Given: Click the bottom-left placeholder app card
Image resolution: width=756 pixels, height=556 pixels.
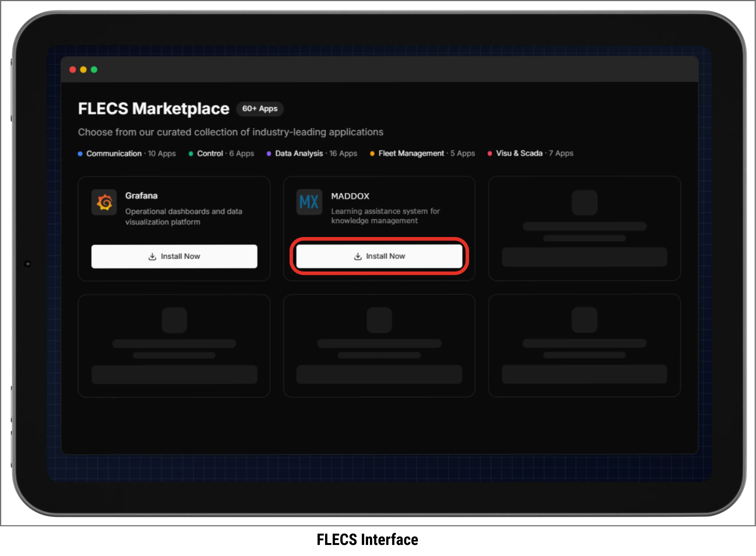Looking at the screenshot, I should [174, 345].
